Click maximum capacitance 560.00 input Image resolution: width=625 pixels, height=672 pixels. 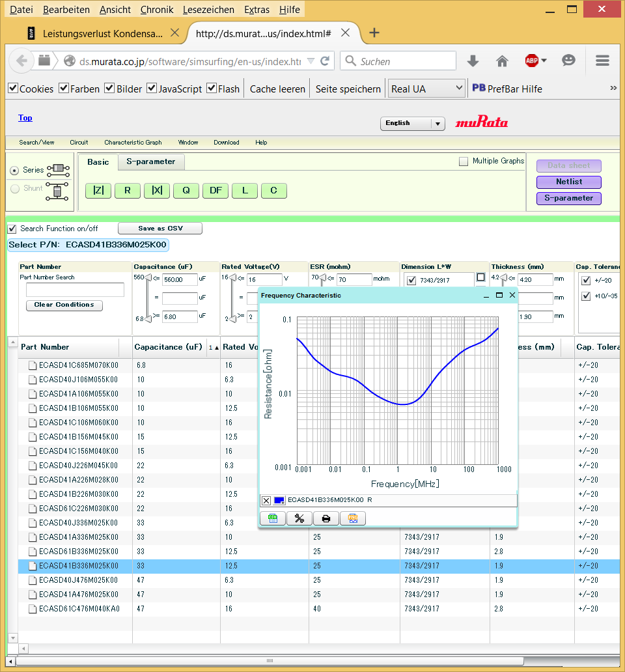point(180,280)
